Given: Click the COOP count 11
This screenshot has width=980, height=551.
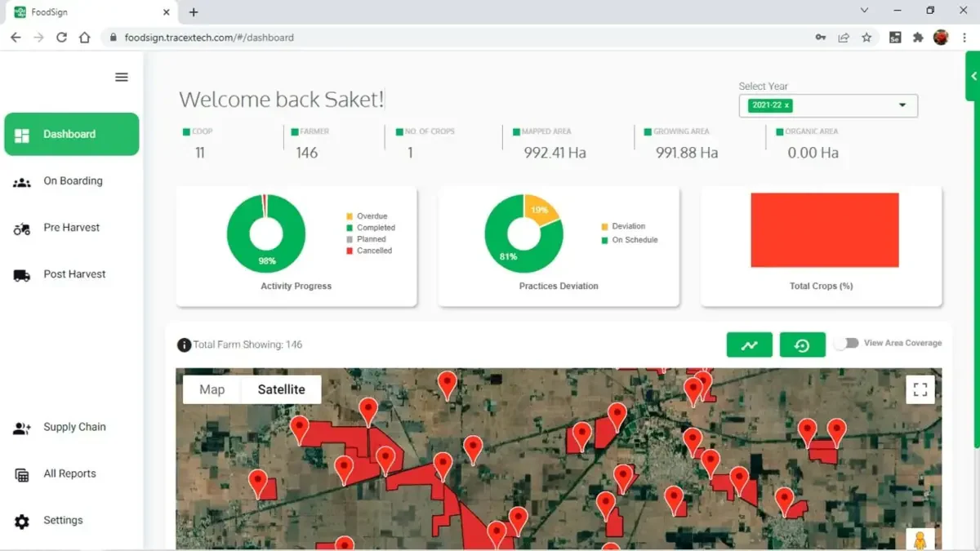Looking at the screenshot, I should tap(200, 153).
